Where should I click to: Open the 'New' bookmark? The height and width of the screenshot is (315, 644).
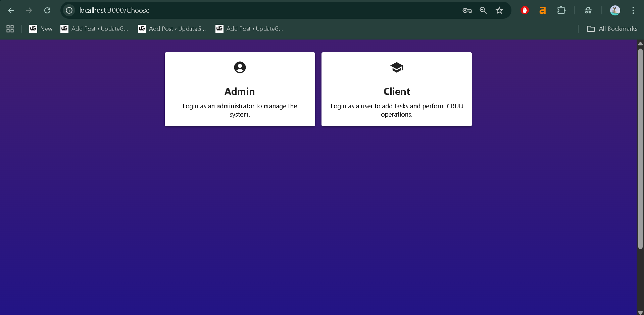coord(41,29)
